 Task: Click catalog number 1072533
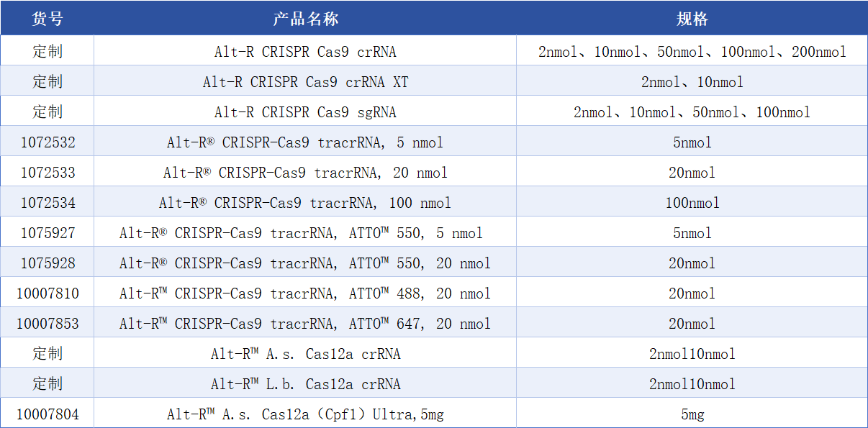(x=48, y=173)
